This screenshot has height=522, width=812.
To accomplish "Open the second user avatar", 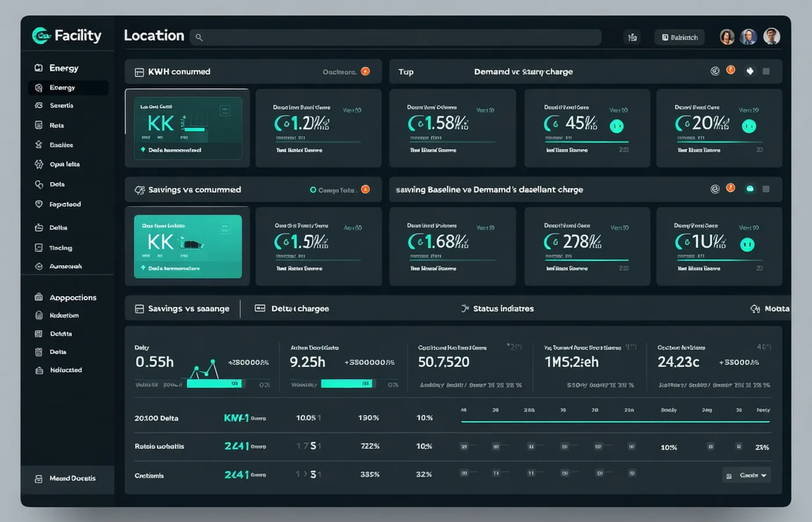I will (x=749, y=37).
